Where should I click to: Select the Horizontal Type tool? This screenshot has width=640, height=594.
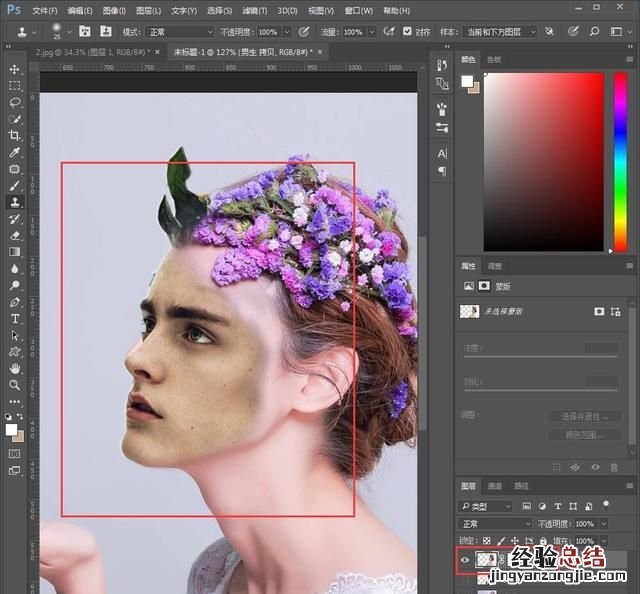point(15,318)
